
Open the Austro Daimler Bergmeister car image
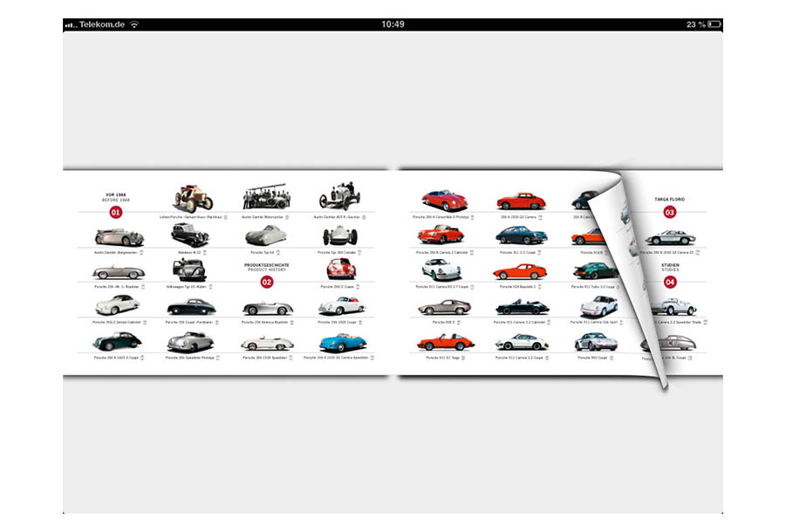coord(119,236)
